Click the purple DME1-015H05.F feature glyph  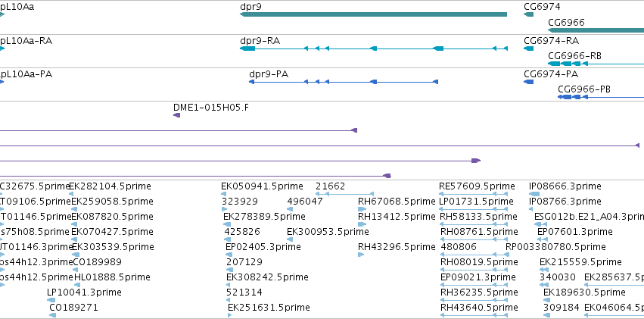(176, 115)
